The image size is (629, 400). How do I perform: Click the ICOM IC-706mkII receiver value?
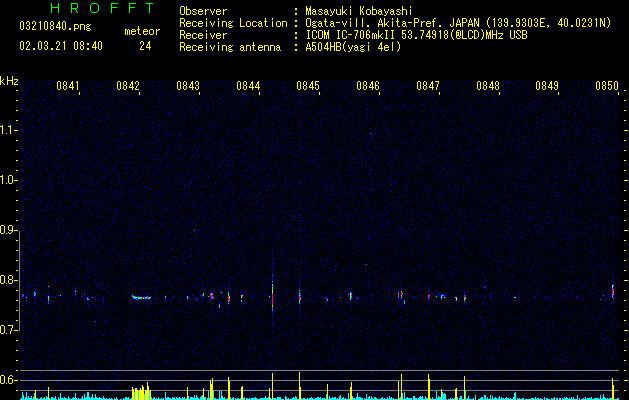click(x=416, y=35)
